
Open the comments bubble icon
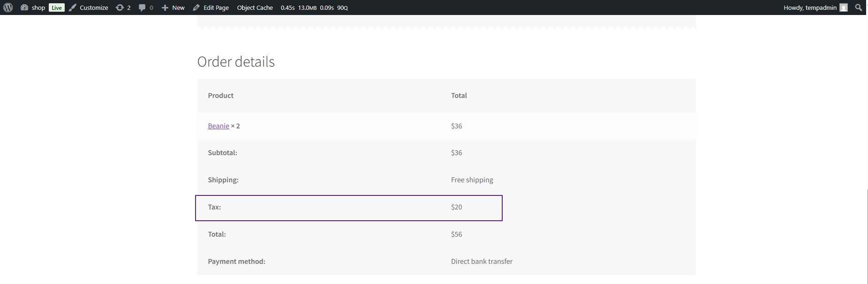pyautogui.click(x=142, y=7)
